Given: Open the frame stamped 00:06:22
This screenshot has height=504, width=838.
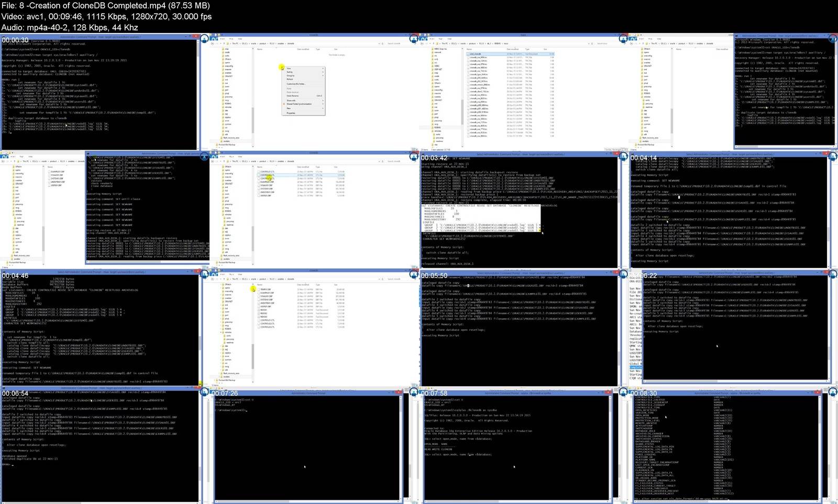Looking at the screenshot, I should 732,328.
